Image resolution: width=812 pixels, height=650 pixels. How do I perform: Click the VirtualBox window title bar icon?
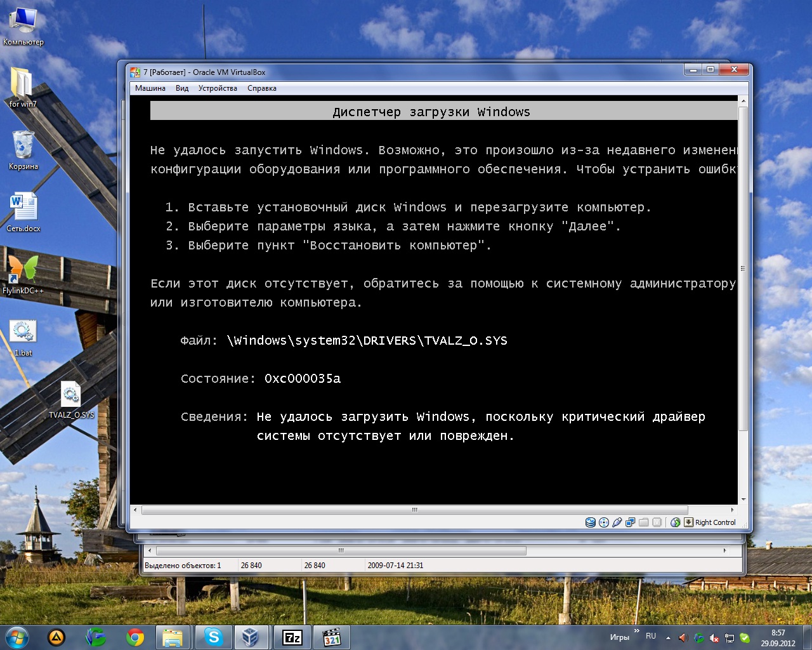[135, 72]
